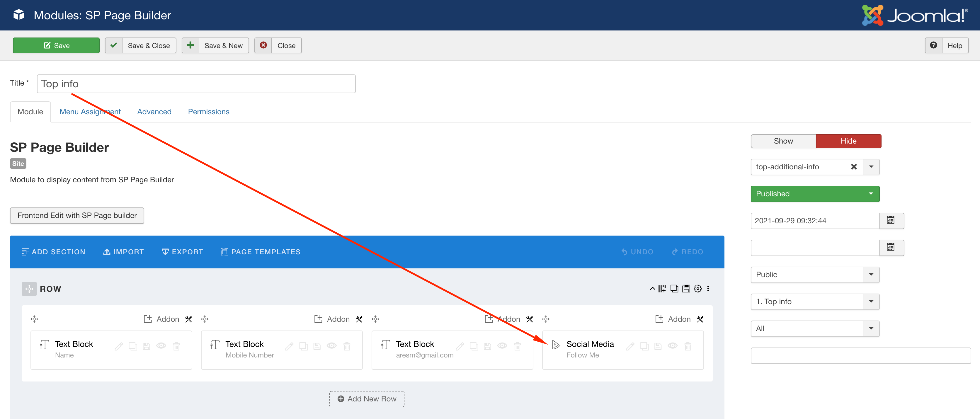Set the title toggle to Show
This screenshot has width=980, height=419.
click(x=783, y=141)
